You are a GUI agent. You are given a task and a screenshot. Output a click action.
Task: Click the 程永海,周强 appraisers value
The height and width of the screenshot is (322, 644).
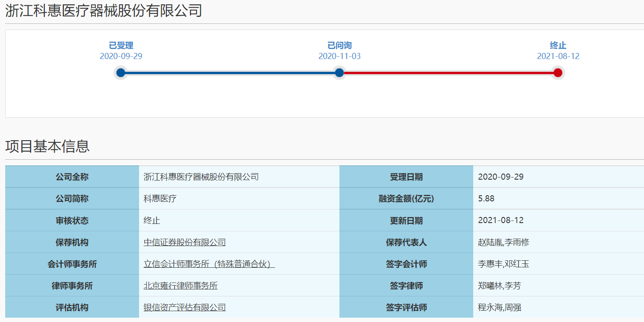tap(500, 308)
